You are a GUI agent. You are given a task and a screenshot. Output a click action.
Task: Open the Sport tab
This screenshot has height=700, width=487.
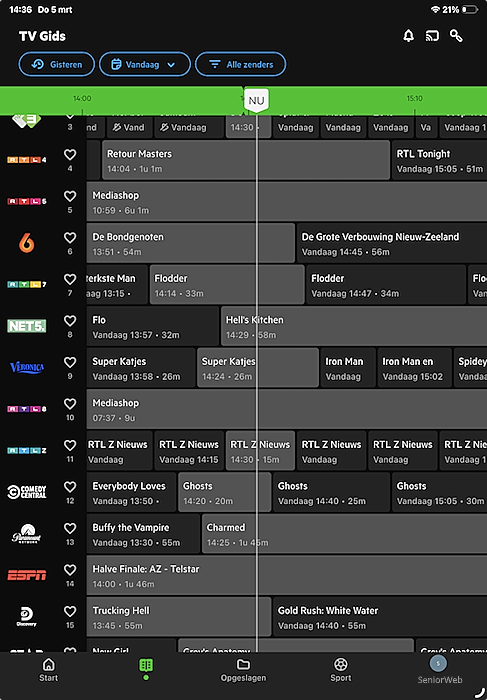coord(341,670)
